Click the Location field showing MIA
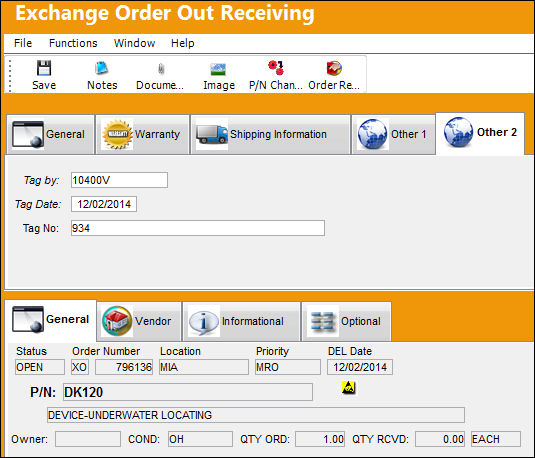535x458 pixels. click(204, 367)
